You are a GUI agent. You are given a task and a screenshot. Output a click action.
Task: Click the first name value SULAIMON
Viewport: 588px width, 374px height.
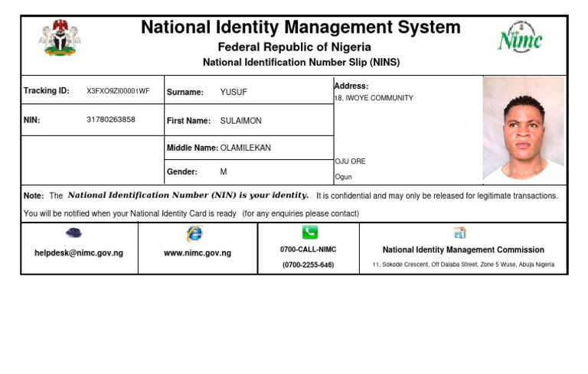(240, 121)
